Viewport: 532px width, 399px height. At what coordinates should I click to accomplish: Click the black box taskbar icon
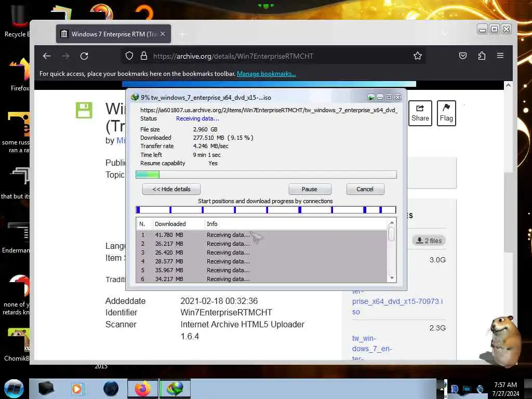tap(46, 389)
